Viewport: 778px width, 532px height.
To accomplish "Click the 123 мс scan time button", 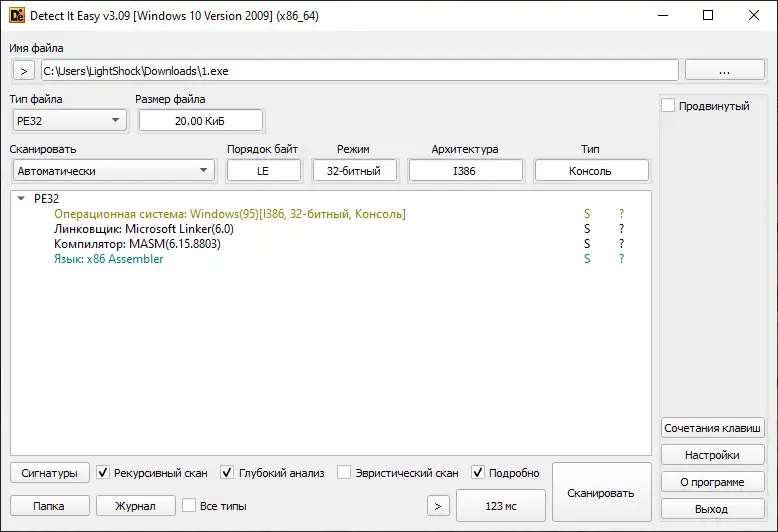I will pyautogui.click(x=501, y=506).
